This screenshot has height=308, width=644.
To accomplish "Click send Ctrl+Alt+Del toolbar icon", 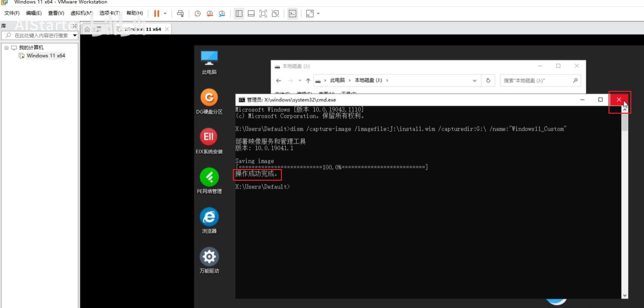I will click(180, 14).
